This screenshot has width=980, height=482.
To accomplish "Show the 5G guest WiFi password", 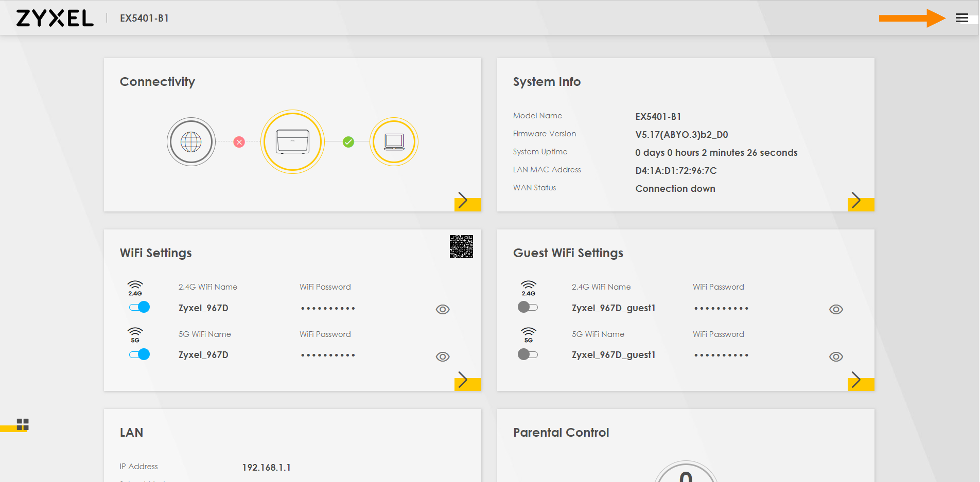I will click(x=836, y=356).
